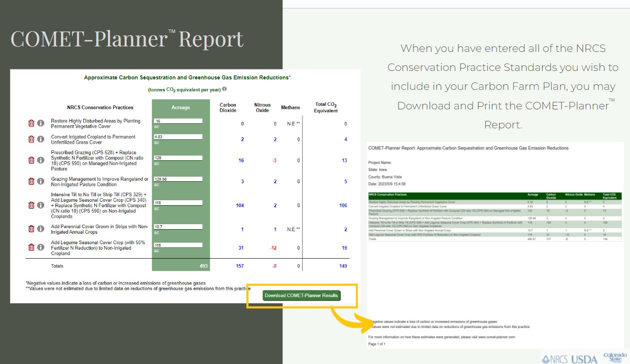Edit acreage field showing .16
630x364 pixels.
pos(178,121)
